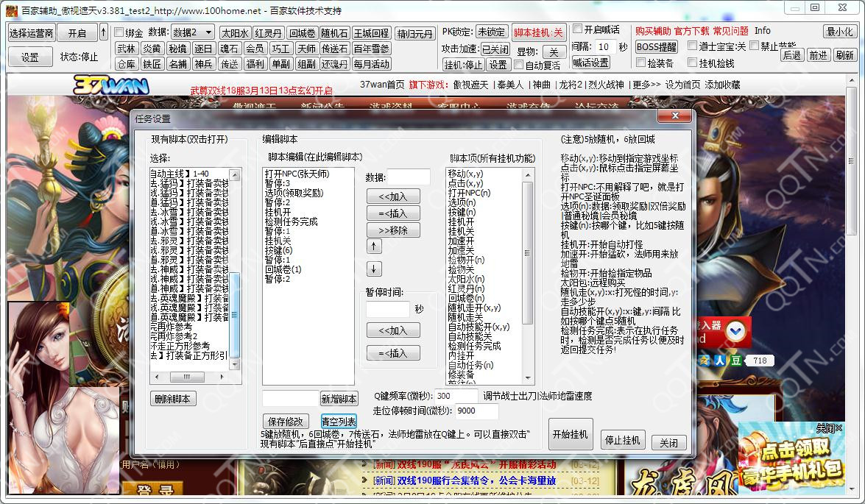The width and height of the screenshot is (865, 504).
Task: Enable the 挂机捡钱 checkbox
Action: pyautogui.click(x=692, y=63)
